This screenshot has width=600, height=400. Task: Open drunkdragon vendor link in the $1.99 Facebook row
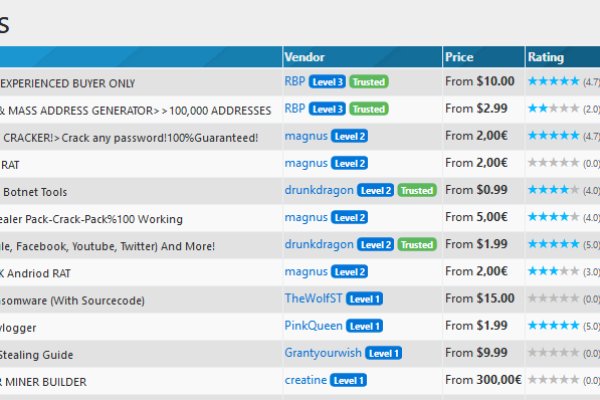pyautogui.click(x=319, y=245)
